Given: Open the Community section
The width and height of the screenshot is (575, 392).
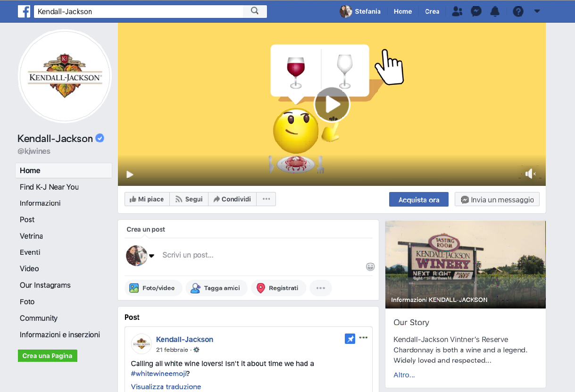Looking at the screenshot, I should (39, 318).
